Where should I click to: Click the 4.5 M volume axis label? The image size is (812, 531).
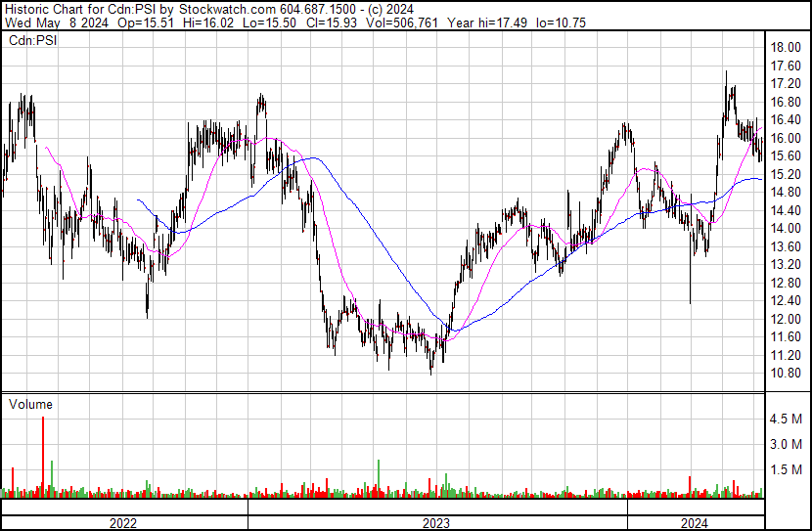787,419
